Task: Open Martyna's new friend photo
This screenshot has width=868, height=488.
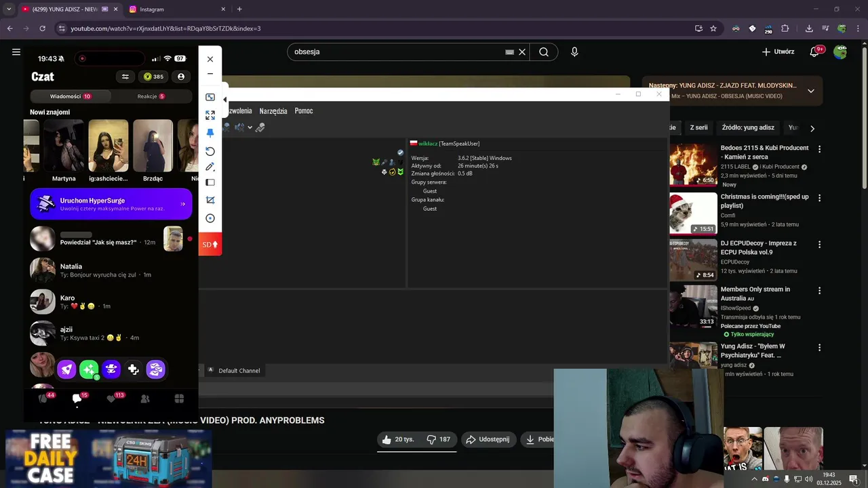Action: 64,146
